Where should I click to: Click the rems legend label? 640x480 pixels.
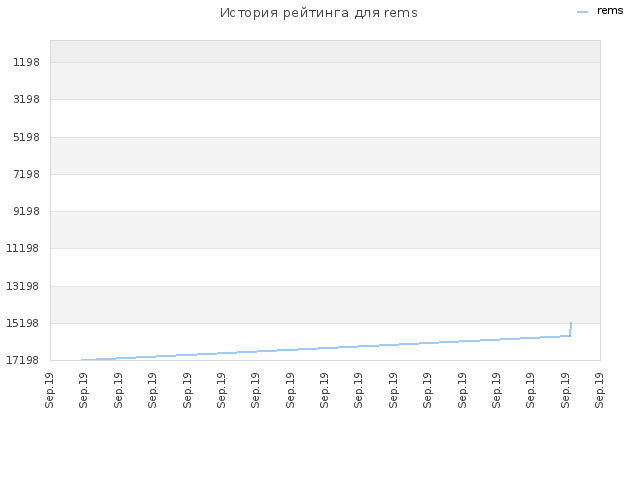610,11
